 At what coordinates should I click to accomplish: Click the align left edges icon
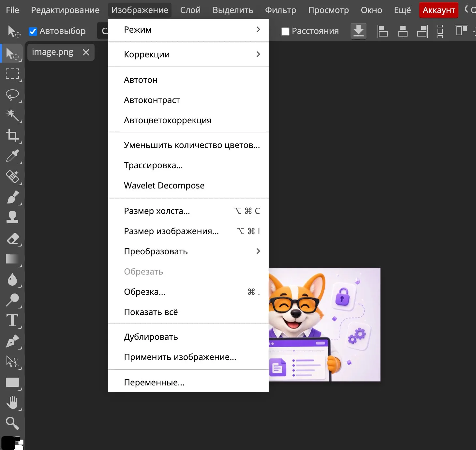(x=382, y=31)
